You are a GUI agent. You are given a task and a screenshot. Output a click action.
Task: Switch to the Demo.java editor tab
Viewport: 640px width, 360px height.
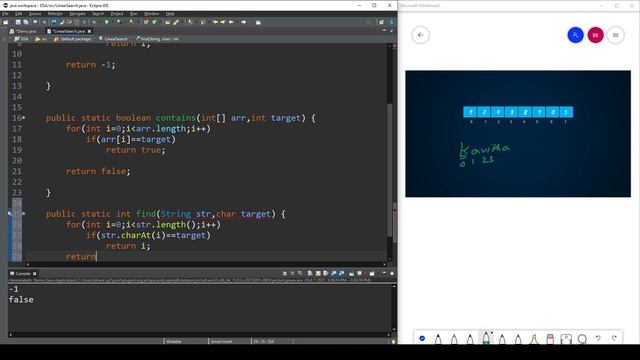[24, 31]
